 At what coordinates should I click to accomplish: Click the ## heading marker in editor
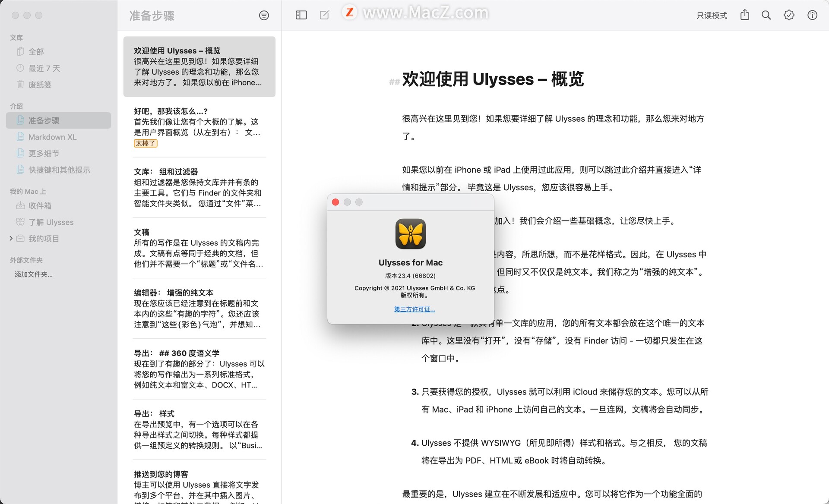(394, 82)
